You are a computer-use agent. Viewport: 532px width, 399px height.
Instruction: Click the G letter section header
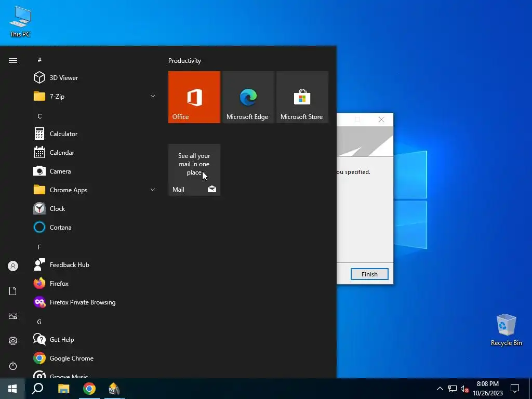39,322
